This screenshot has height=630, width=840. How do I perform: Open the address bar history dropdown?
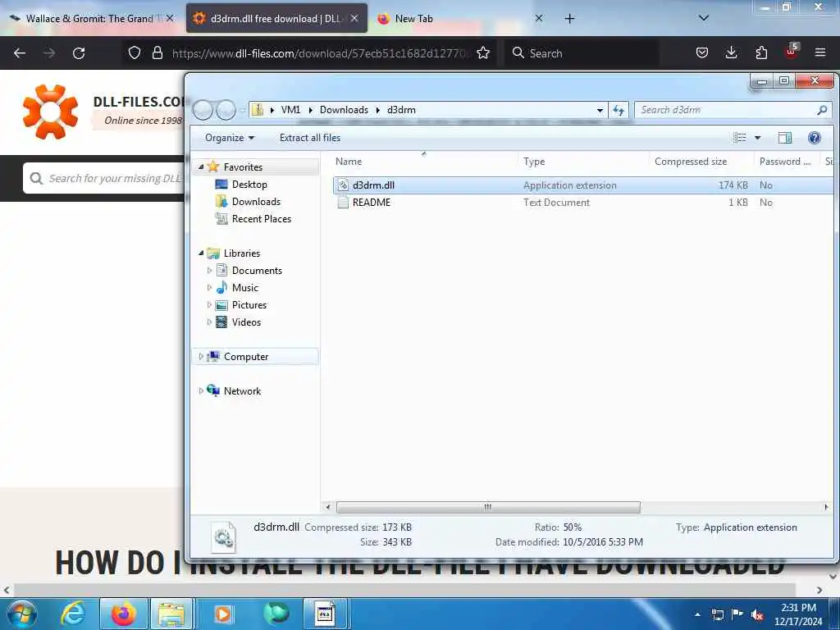[600, 110]
